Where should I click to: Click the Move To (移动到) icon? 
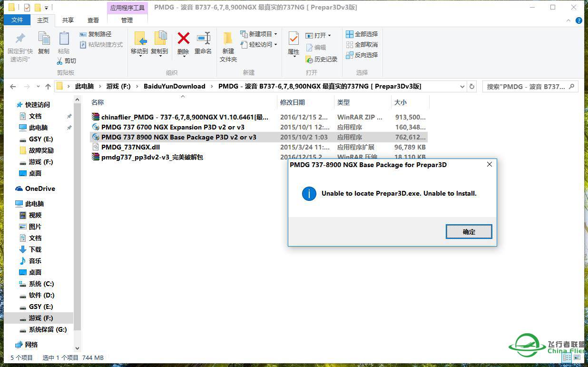point(139,39)
